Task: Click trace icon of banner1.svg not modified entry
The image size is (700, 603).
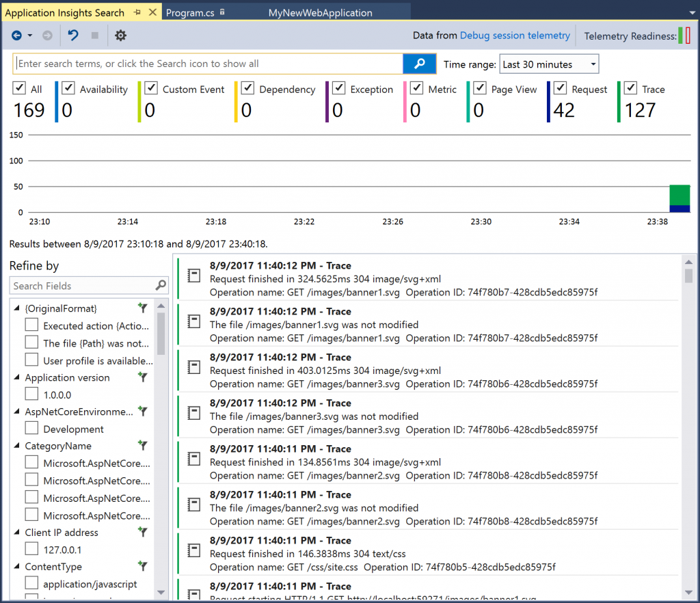Action: (193, 321)
